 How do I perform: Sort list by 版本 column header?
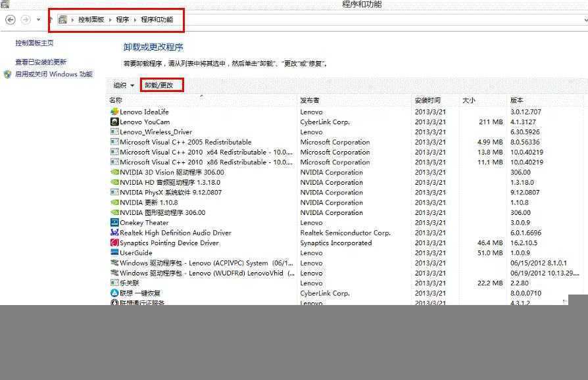point(516,100)
